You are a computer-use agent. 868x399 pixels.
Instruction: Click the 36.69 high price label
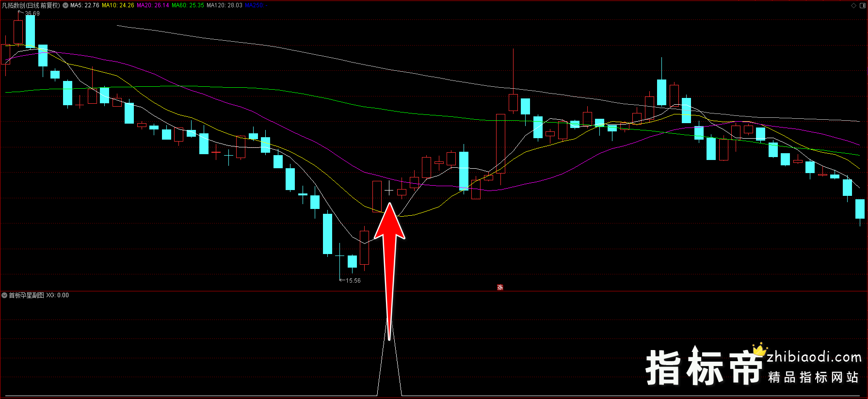point(32,14)
